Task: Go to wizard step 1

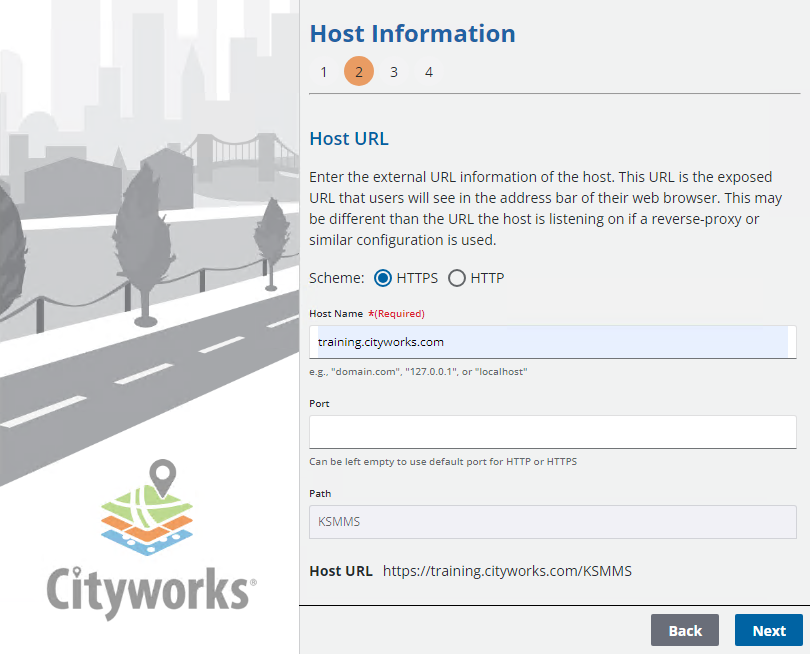Action: click(324, 72)
